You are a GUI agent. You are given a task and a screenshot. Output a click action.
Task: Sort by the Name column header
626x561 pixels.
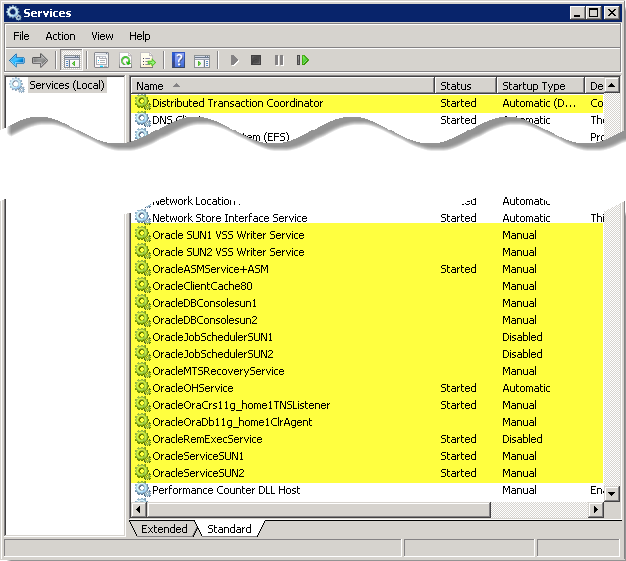282,86
